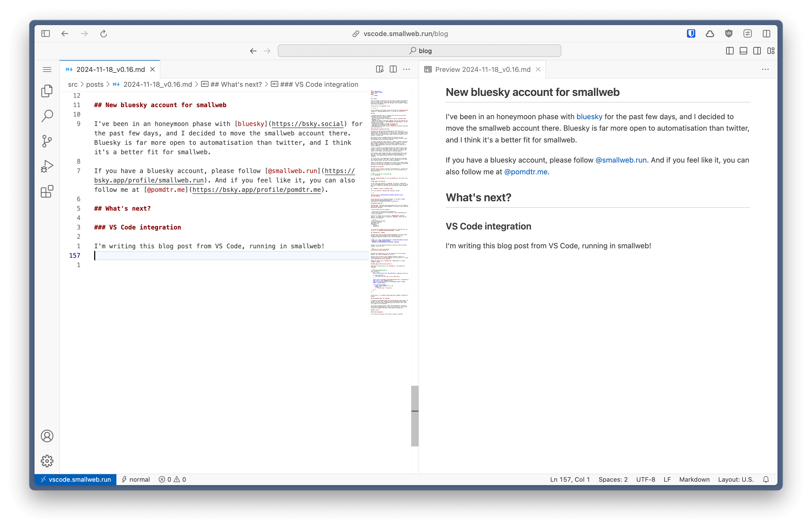
Task: Reload the vscode.smallweb.run page
Action: (104, 33)
